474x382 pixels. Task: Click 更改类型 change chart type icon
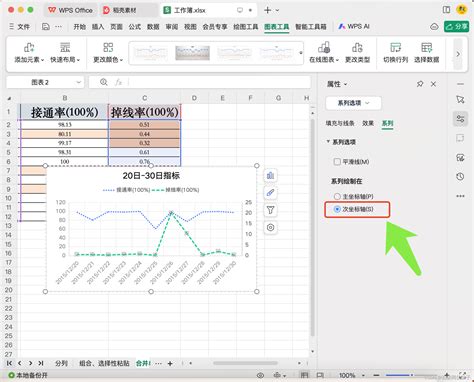[x=357, y=52]
